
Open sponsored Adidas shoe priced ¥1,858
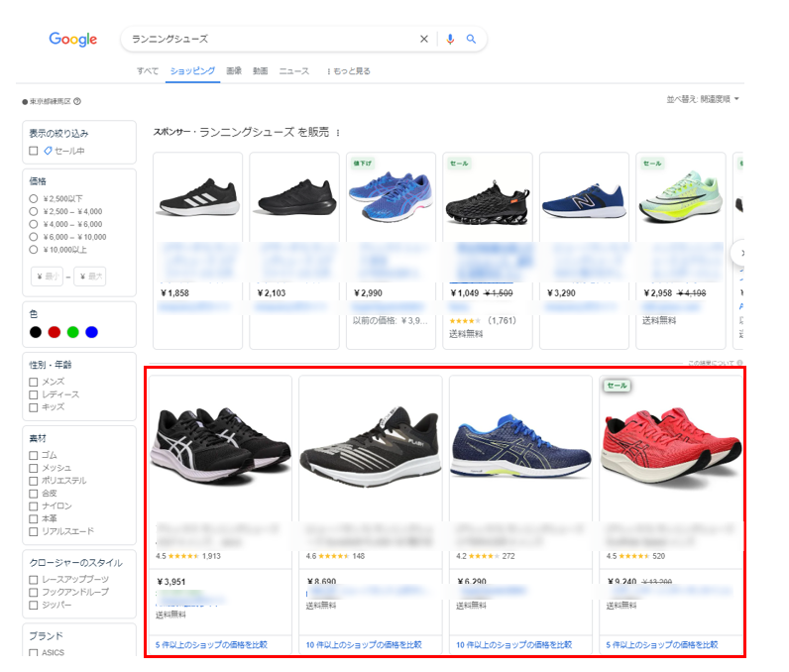(198, 251)
